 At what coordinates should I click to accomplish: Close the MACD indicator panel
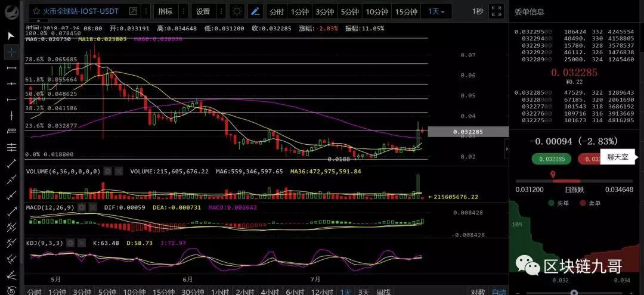tap(92, 207)
